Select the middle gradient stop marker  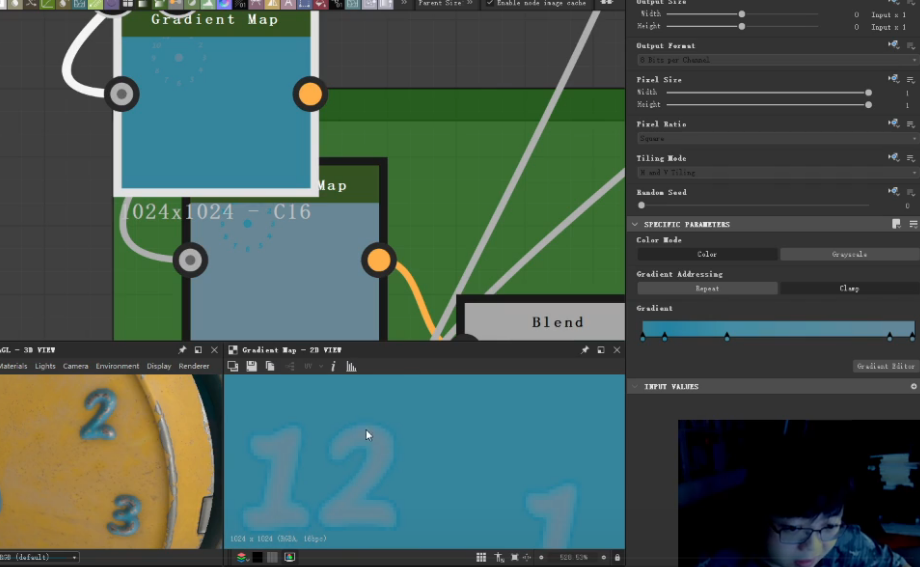click(727, 337)
